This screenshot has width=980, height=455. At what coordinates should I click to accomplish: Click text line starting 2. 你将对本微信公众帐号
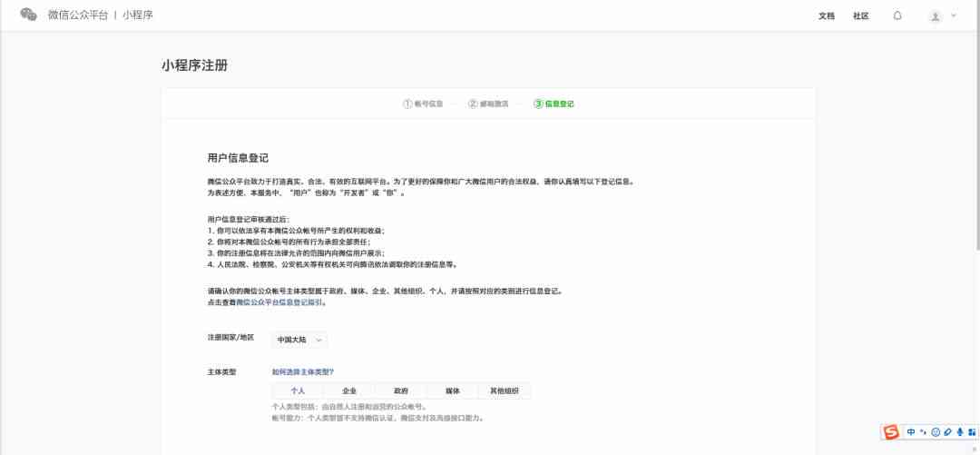click(x=289, y=242)
